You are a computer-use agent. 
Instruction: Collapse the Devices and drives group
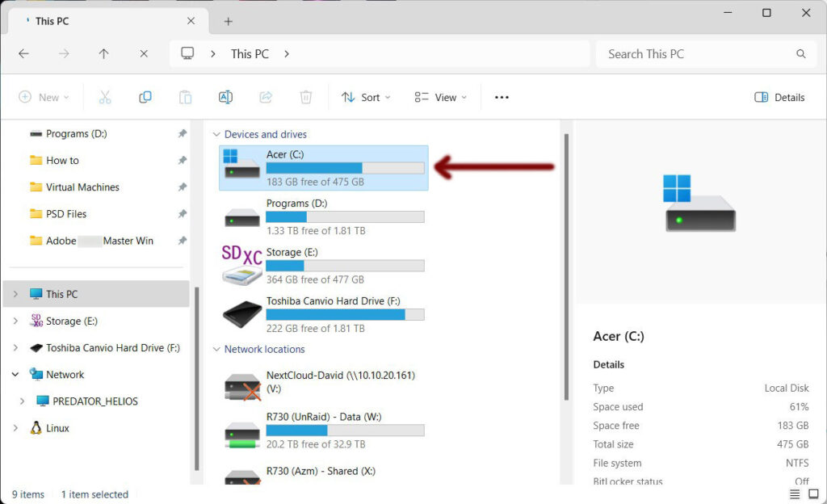[216, 135]
